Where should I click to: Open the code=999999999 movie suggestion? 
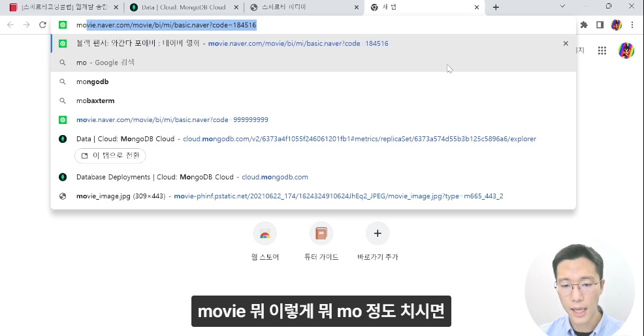click(313, 120)
